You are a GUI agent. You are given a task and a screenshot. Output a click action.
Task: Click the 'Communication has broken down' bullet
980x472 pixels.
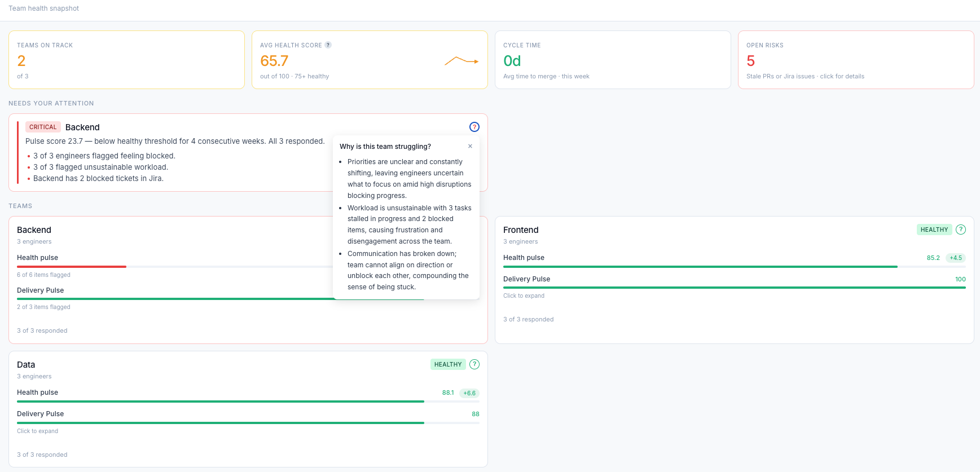pos(408,270)
